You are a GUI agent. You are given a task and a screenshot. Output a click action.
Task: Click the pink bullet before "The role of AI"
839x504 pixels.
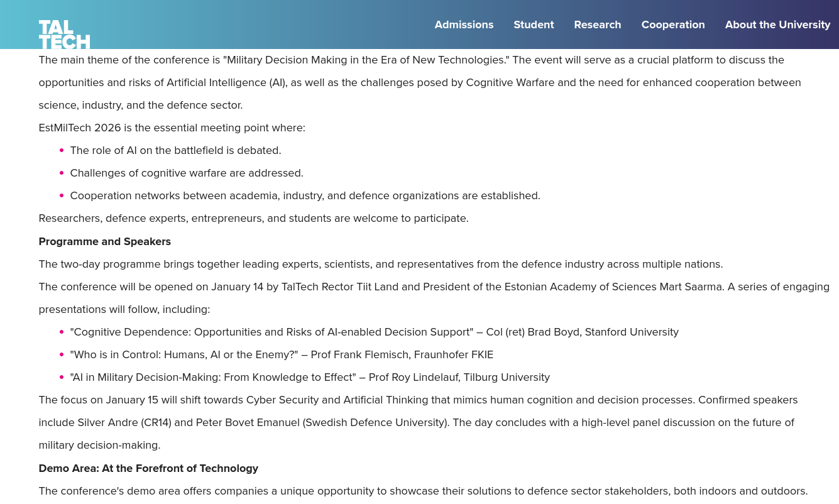(x=62, y=151)
